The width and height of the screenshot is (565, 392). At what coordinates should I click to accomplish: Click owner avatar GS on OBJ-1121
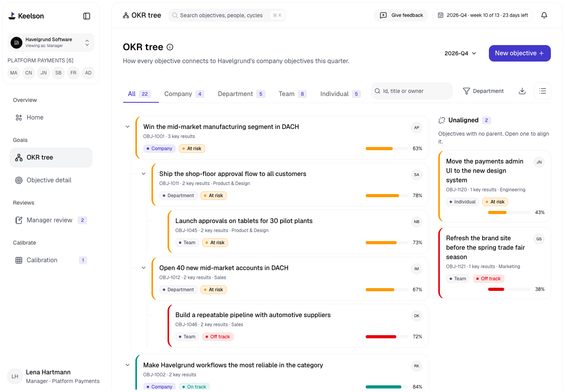[539, 239]
